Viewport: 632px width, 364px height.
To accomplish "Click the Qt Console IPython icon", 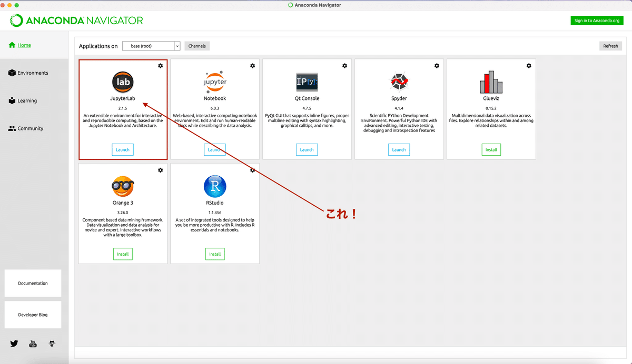I will click(x=307, y=82).
